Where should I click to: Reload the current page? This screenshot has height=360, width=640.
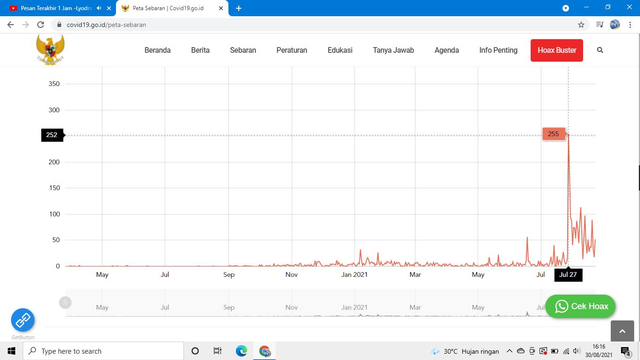click(40, 24)
